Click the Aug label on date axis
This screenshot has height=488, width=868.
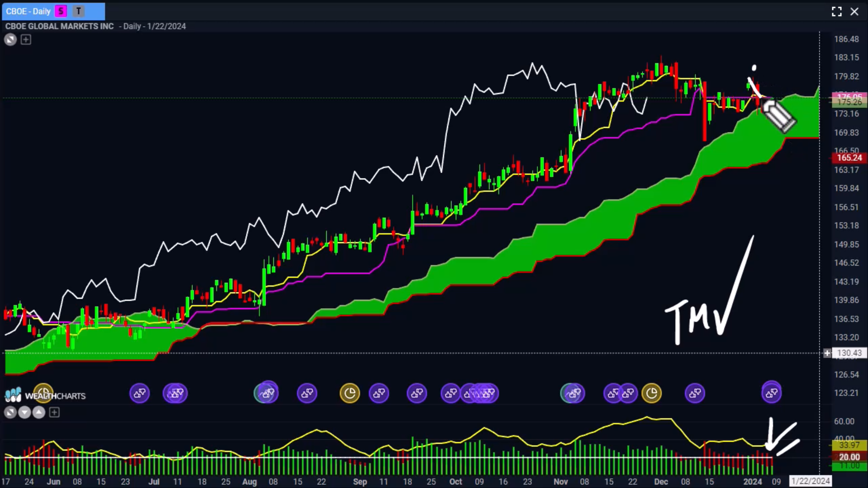coord(250,482)
